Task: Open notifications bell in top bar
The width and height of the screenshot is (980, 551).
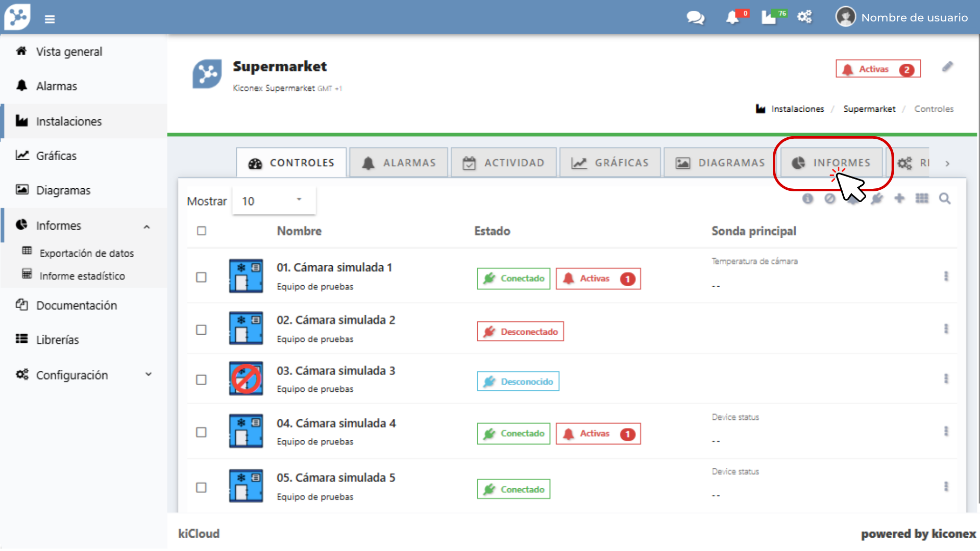Action: [733, 18]
